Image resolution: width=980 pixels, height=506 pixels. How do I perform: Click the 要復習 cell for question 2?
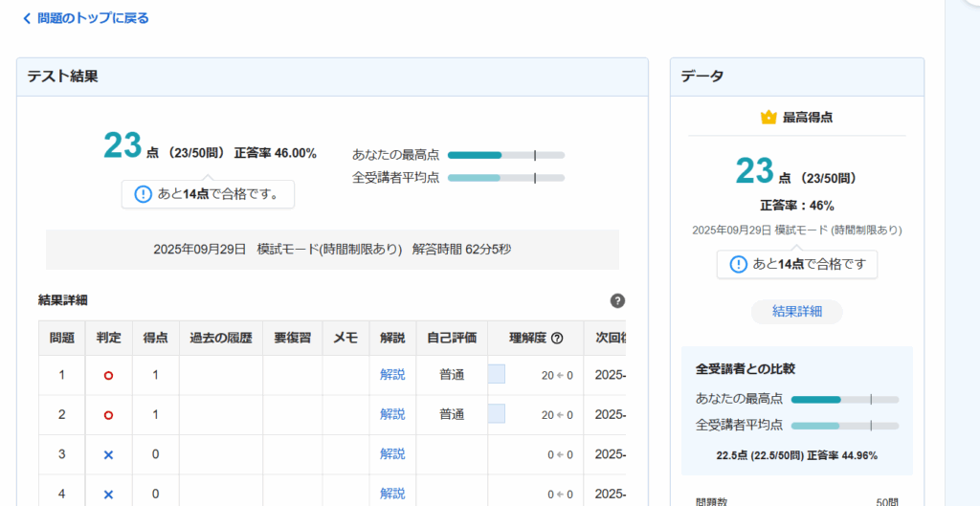(292, 415)
